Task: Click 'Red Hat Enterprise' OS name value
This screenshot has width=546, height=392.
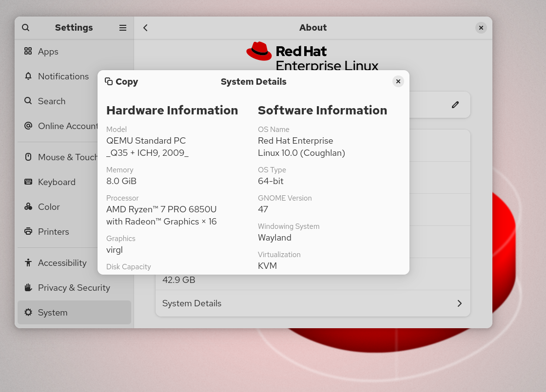Action: 295,141
